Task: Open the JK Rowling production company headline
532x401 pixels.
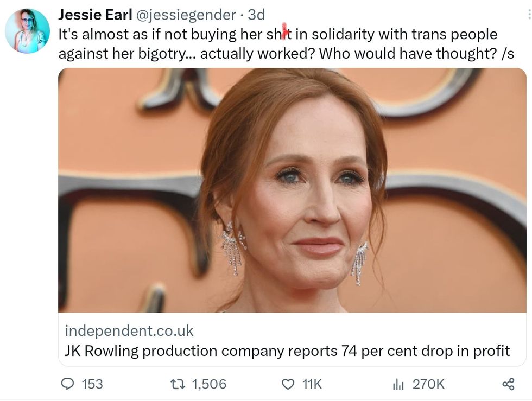Action: coord(287,351)
